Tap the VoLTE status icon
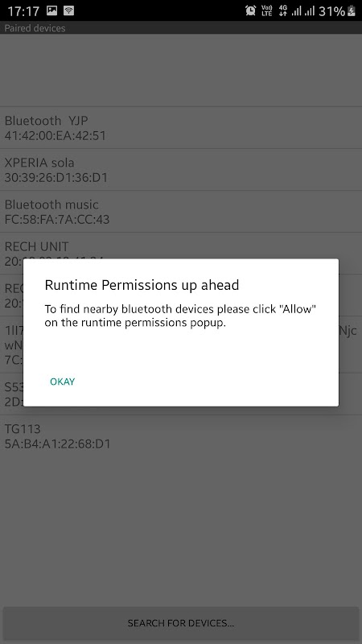The width and height of the screenshot is (362, 644). click(x=267, y=10)
